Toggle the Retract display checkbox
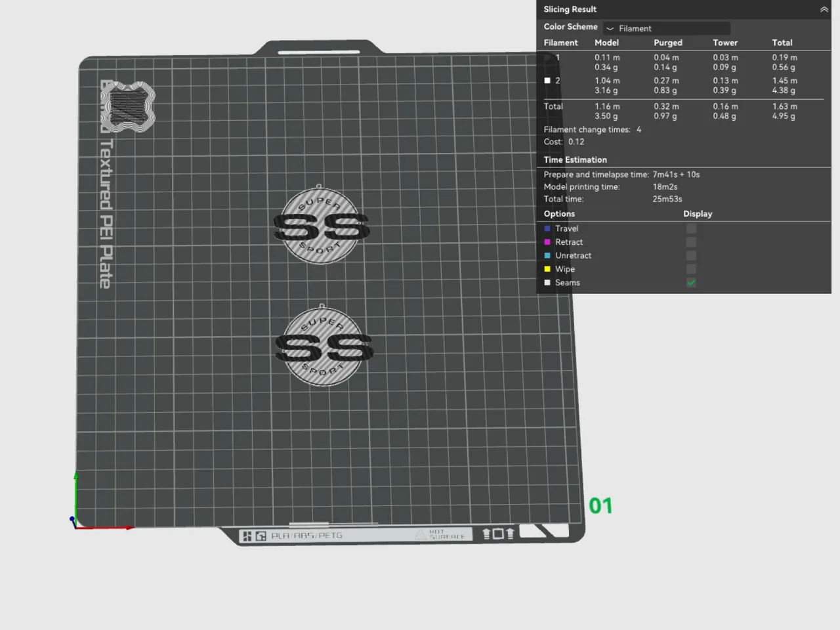The width and height of the screenshot is (840, 630). coord(691,242)
